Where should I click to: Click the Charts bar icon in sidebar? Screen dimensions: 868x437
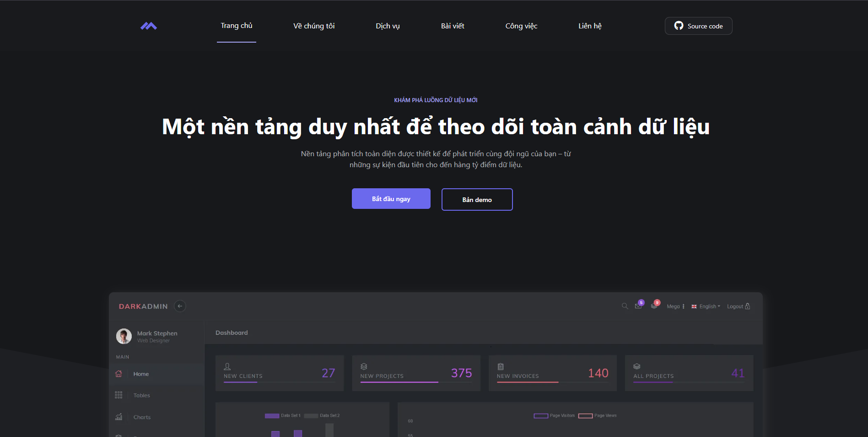point(119,417)
